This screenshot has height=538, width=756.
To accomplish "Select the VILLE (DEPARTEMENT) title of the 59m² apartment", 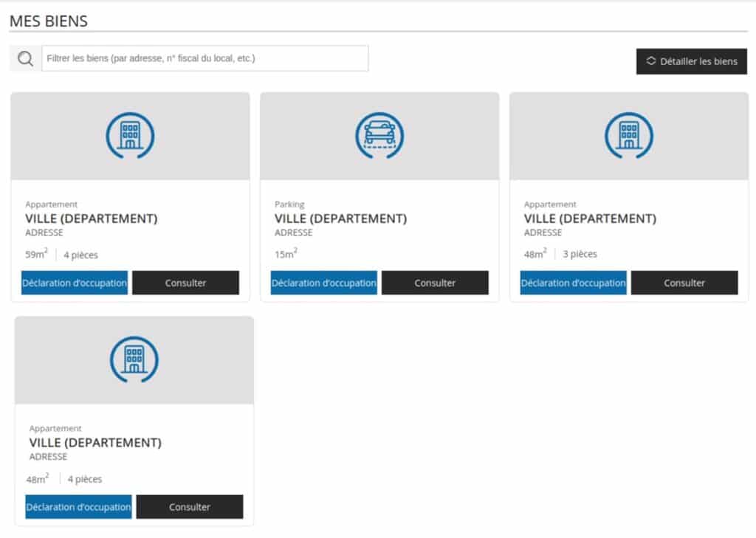I will pos(92,218).
